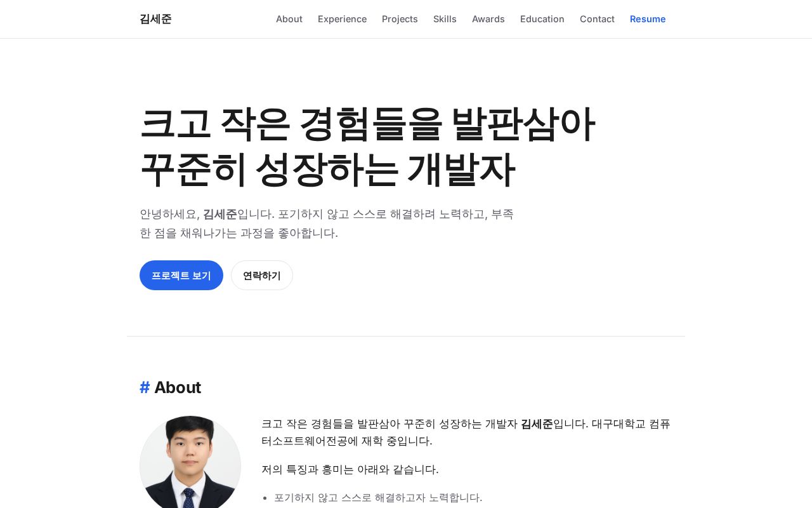This screenshot has width=812, height=508.
Task: Click the line '저의 특징과 흥미는 아래와 같습니다.'
Action: click(350, 470)
